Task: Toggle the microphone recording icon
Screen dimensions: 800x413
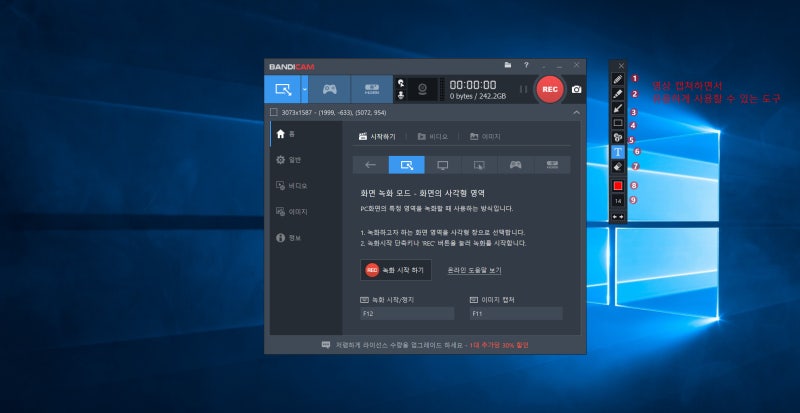Action: 401,95
